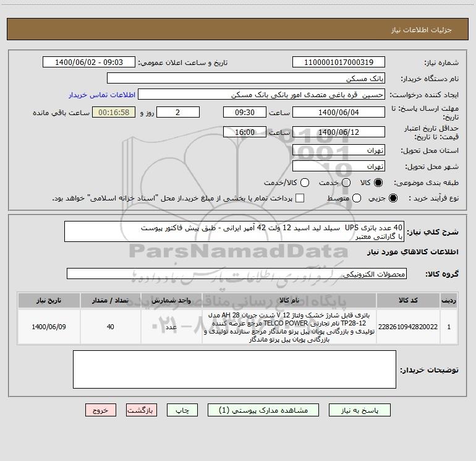
Task: Click the خروج exit button
Action: [101, 410]
